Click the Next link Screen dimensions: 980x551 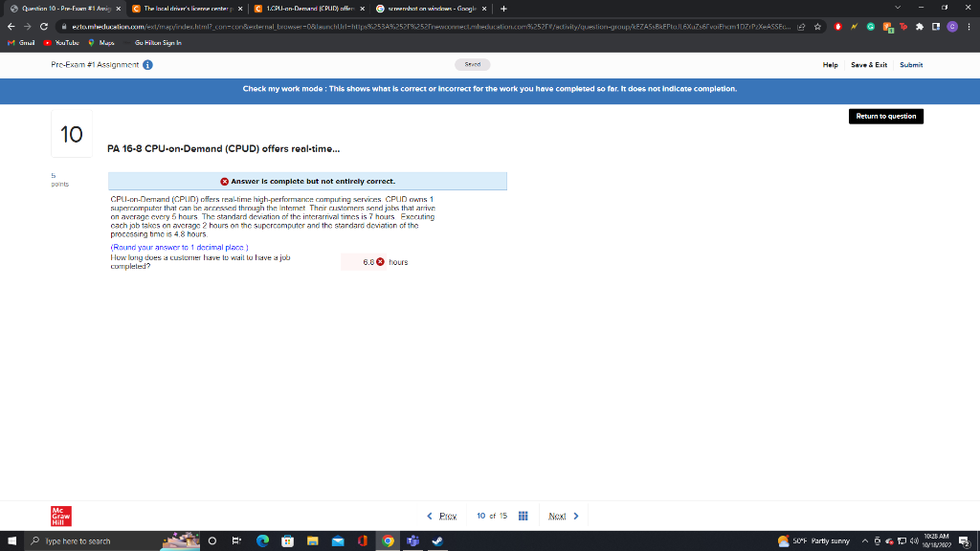[x=557, y=516]
